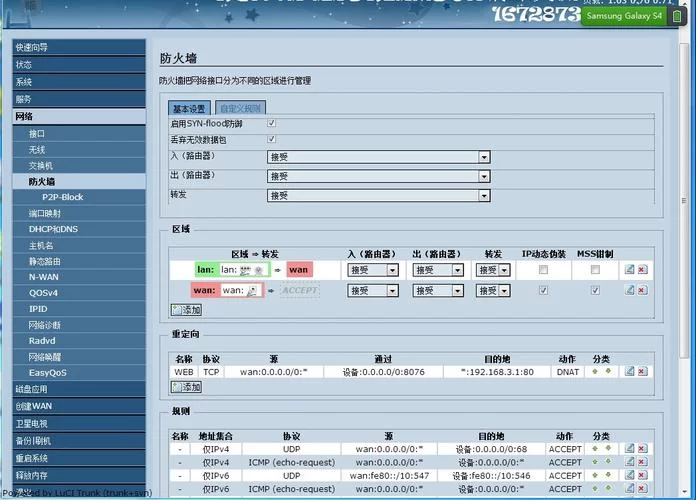Switch to the 基本设置 tab
This screenshot has width=696, height=500.
coord(189,108)
